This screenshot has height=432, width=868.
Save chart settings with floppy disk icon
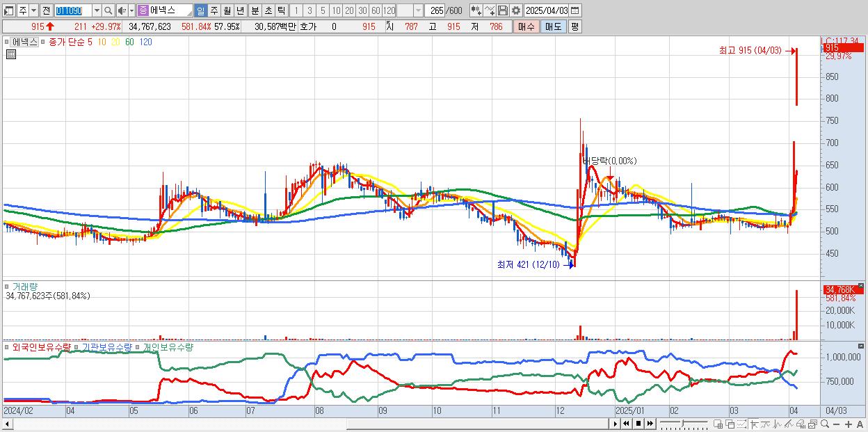[503, 10]
